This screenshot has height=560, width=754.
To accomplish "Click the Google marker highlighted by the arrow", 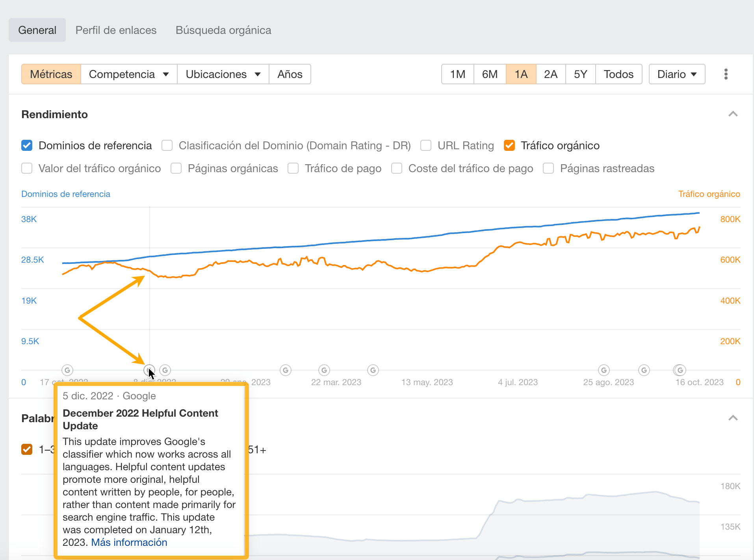I will [x=149, y=370].
